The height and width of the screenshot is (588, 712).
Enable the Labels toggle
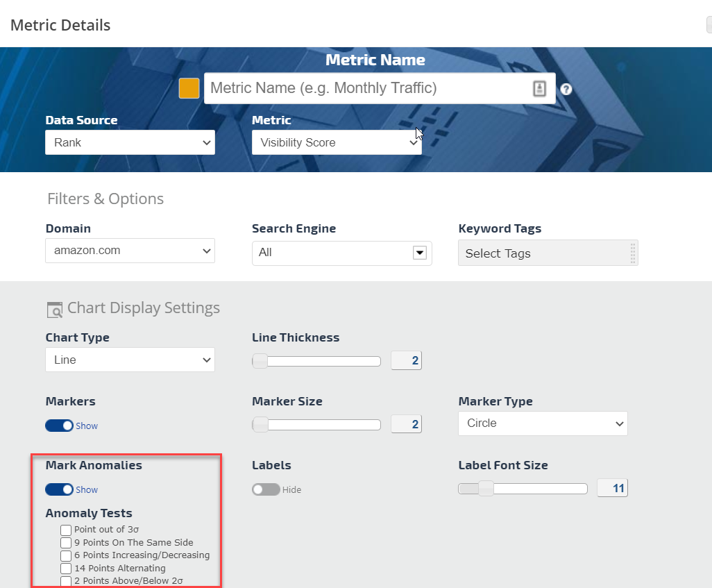[x=266, y=489]
